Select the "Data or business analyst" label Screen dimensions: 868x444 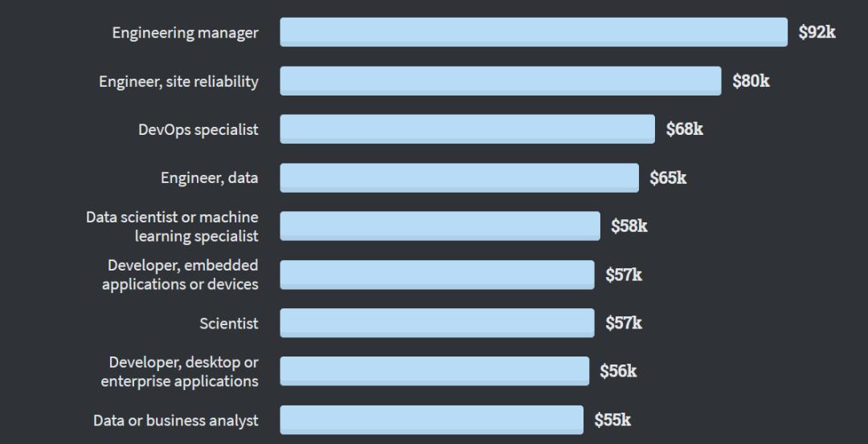click(x=176, y=420)
